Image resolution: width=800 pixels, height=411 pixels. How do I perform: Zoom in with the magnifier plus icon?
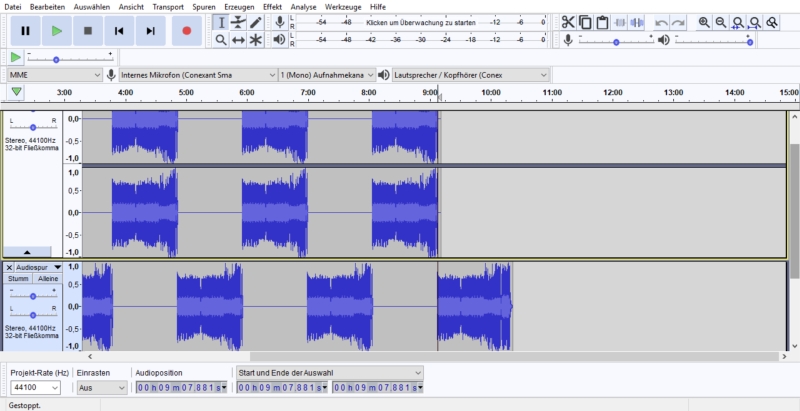704,22
